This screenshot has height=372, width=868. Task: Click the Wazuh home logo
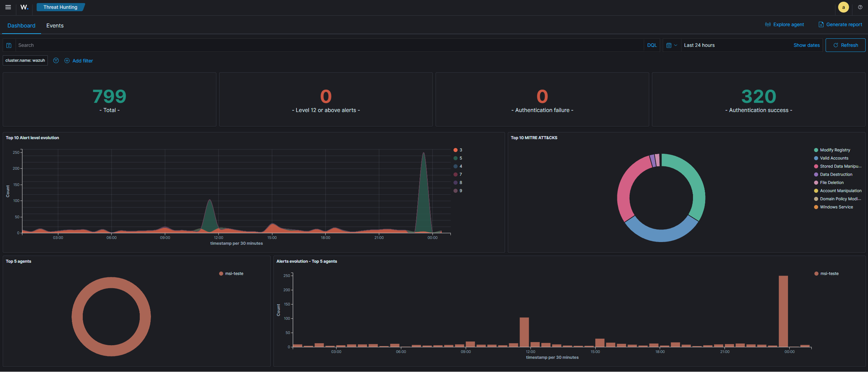[24, 7]
